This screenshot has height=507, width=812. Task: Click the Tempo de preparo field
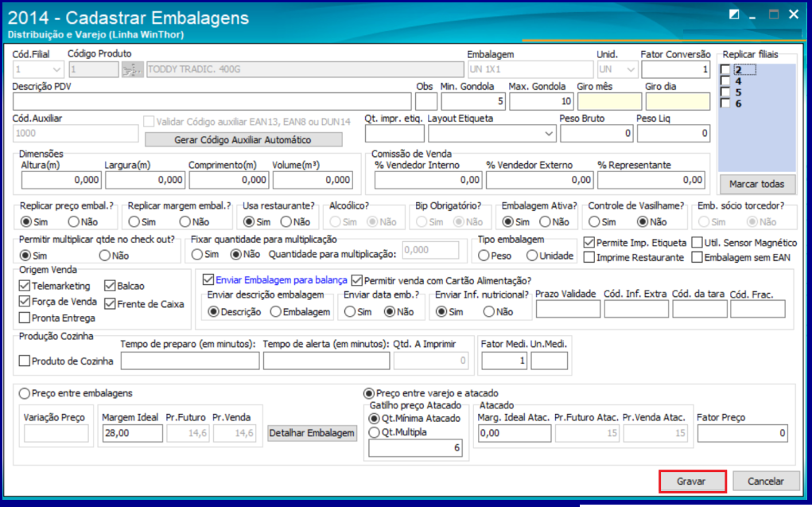190,361
